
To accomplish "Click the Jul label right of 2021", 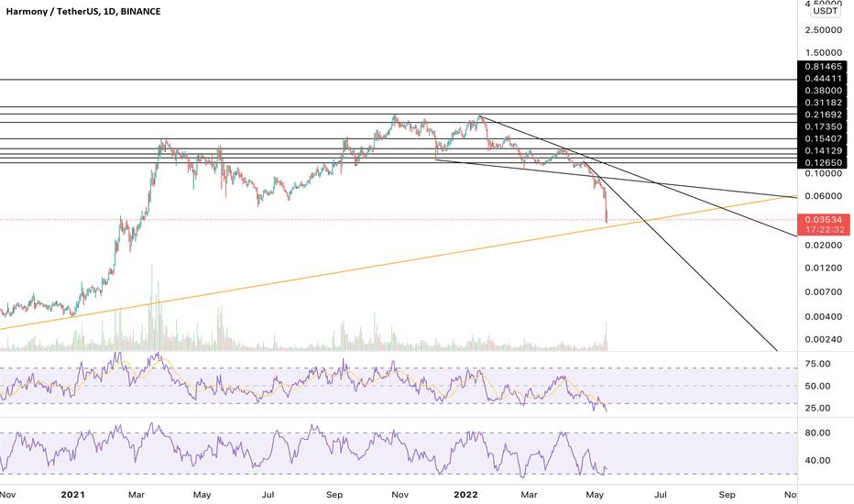I will 268,495.
